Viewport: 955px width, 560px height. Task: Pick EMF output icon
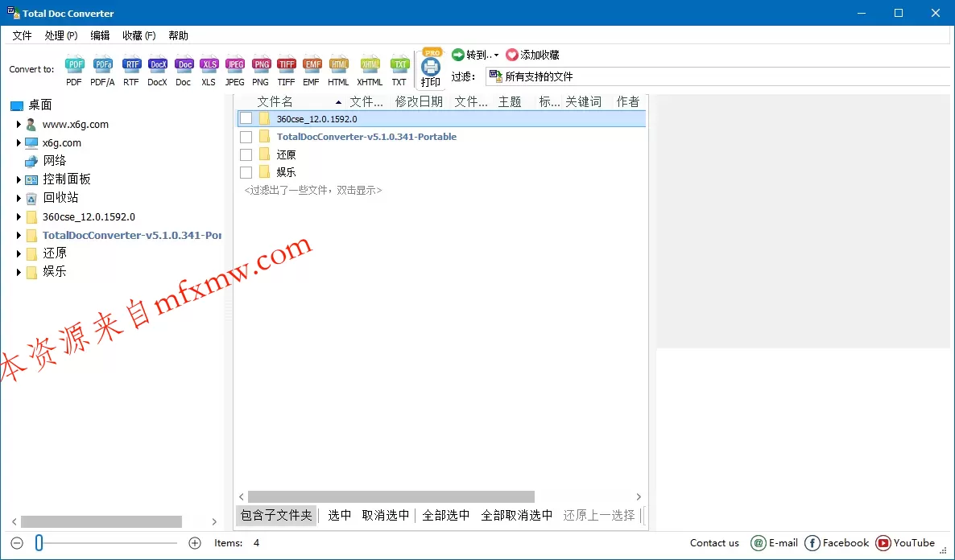point(312,64)
